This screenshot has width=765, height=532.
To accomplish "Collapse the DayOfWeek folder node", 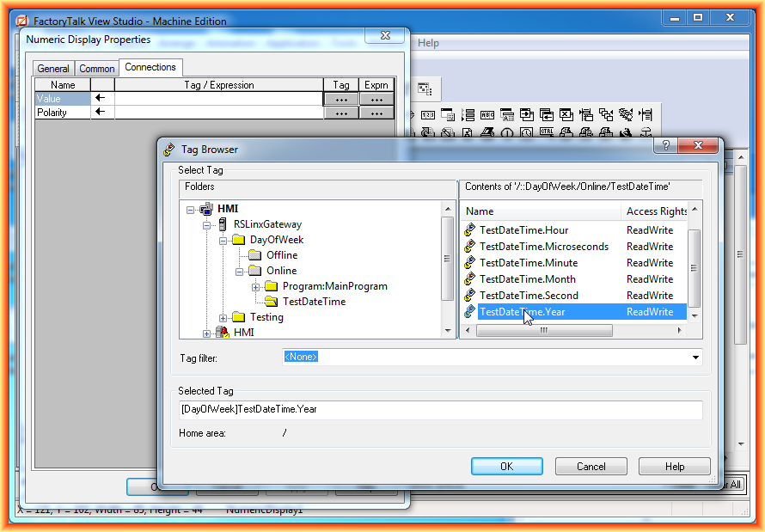I will (223, 241).
